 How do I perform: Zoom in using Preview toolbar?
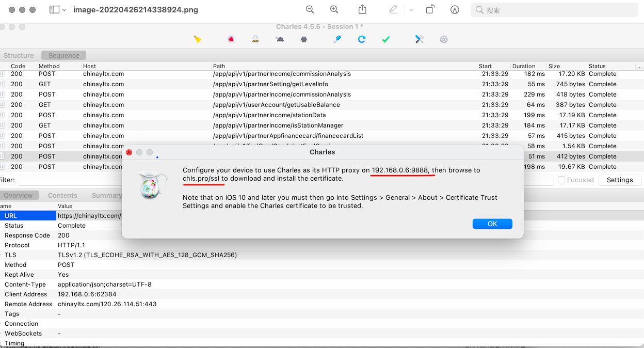click(334, 9)
